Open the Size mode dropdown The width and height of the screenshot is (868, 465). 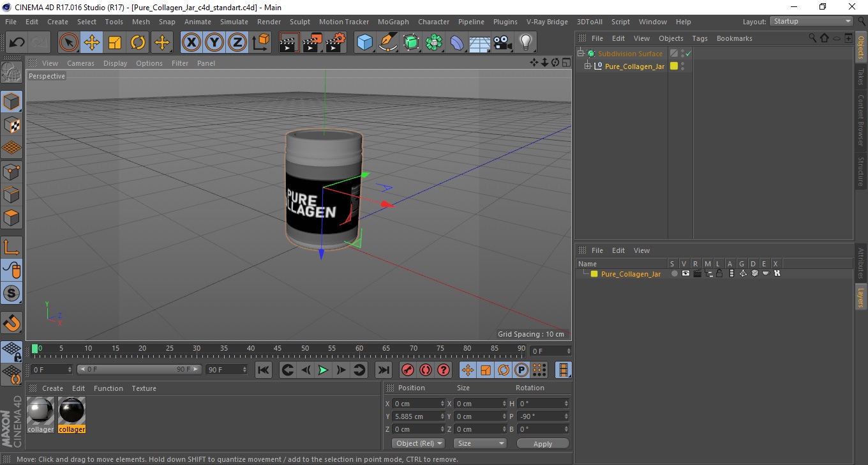pos(480,443)
